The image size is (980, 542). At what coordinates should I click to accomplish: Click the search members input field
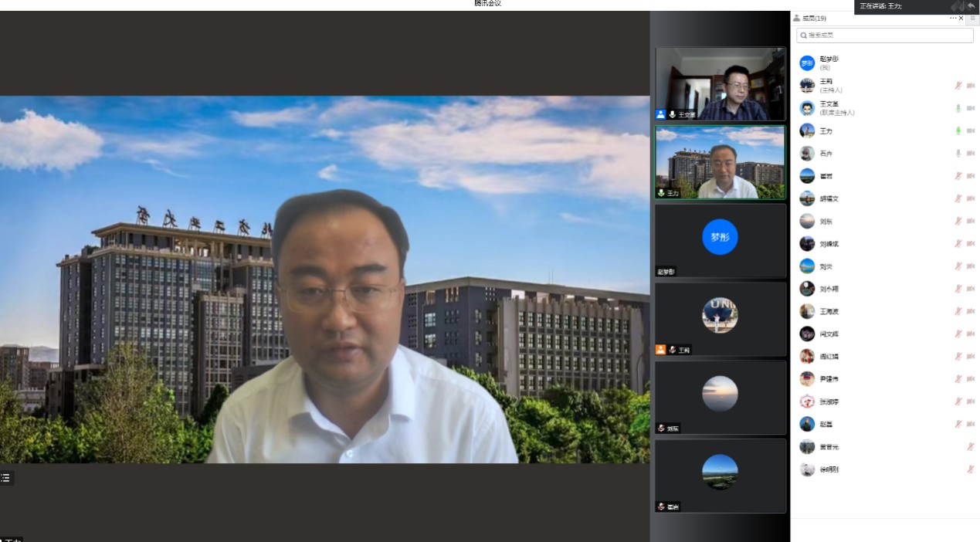click(884, 36)
